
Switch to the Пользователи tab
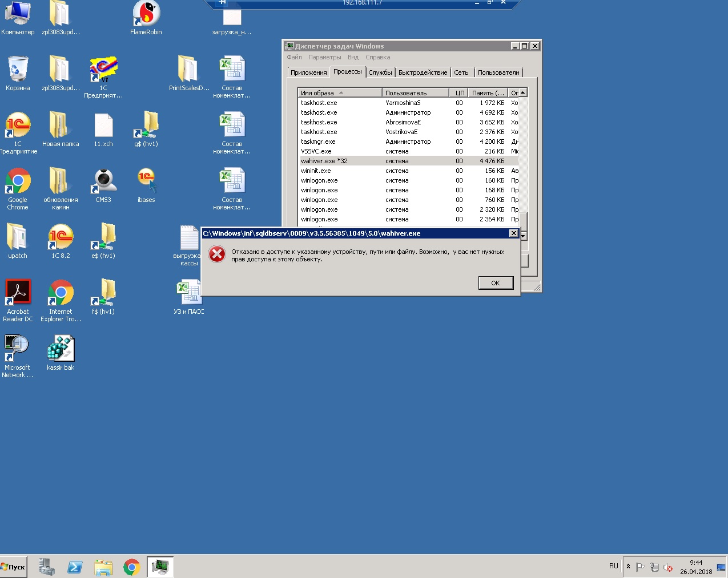point(498,72)
